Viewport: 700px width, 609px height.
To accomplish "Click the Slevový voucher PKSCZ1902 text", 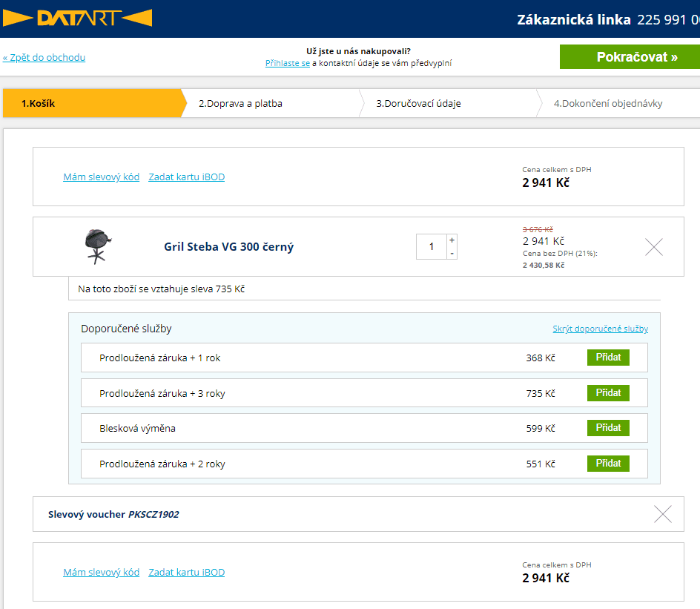I will click(113, 514).
